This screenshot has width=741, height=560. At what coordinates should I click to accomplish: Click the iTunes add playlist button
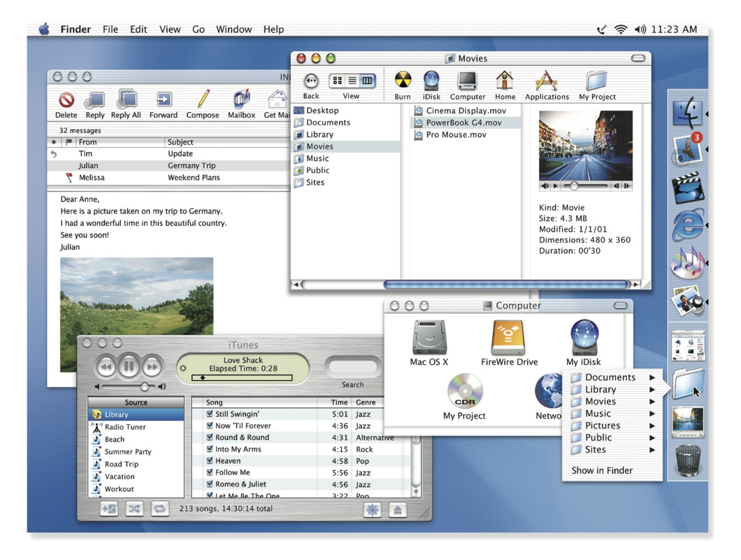click(109, 509)
